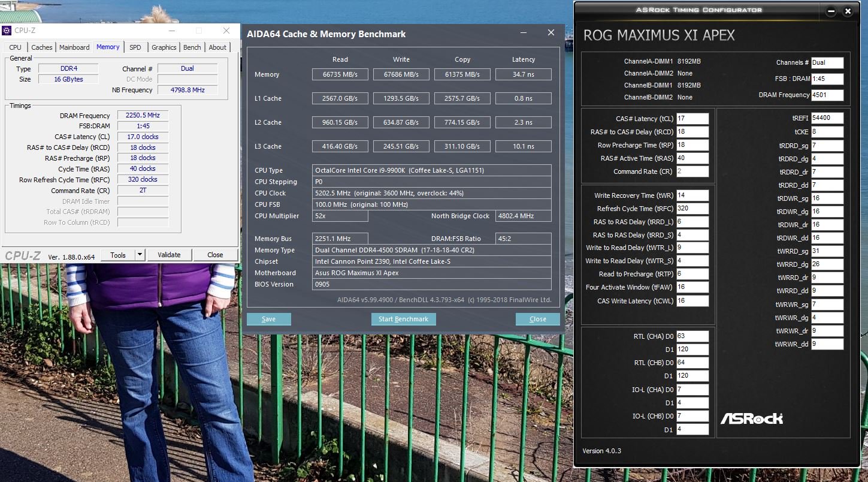Image resolution: width=868 pixels, height=482 pixels.
Task: Click the Close button in CPU-Z footer
Action: pos(215,255)
